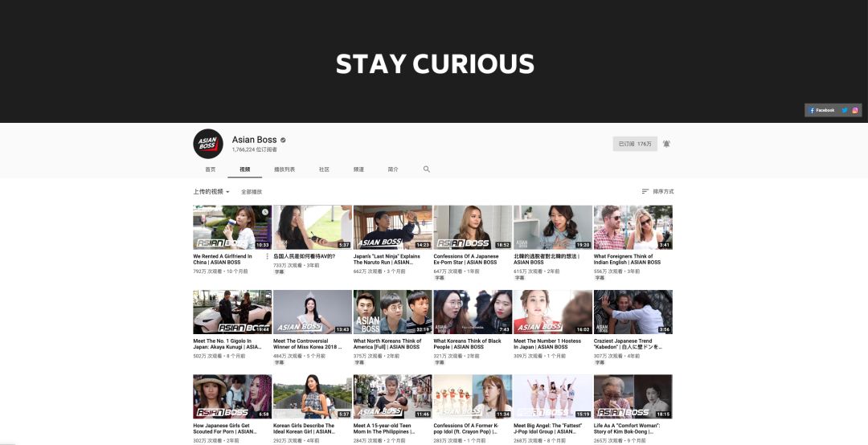Open the How Japanese Girls Get Scouted thumbnail

pos(232,397)
